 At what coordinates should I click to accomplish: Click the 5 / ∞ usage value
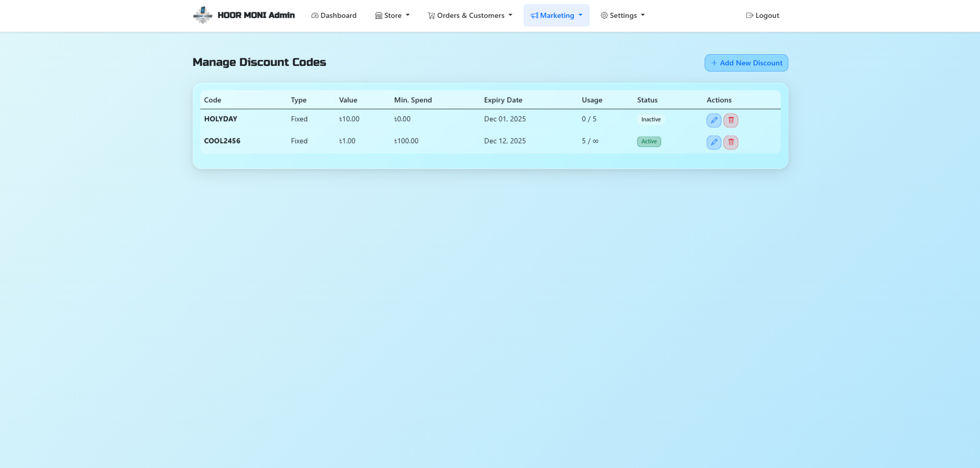pos(590,141)
